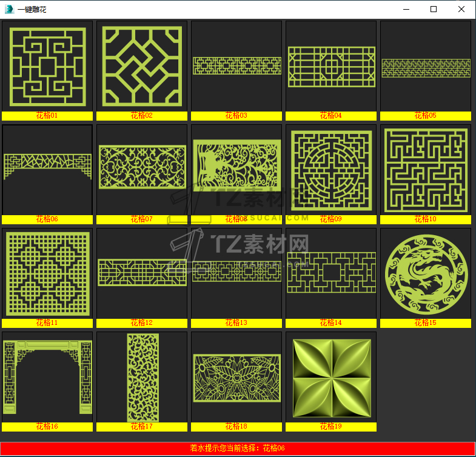The image size is (476, 457).
Task: Click the yellow 花格06 label button
Action: 47,219
